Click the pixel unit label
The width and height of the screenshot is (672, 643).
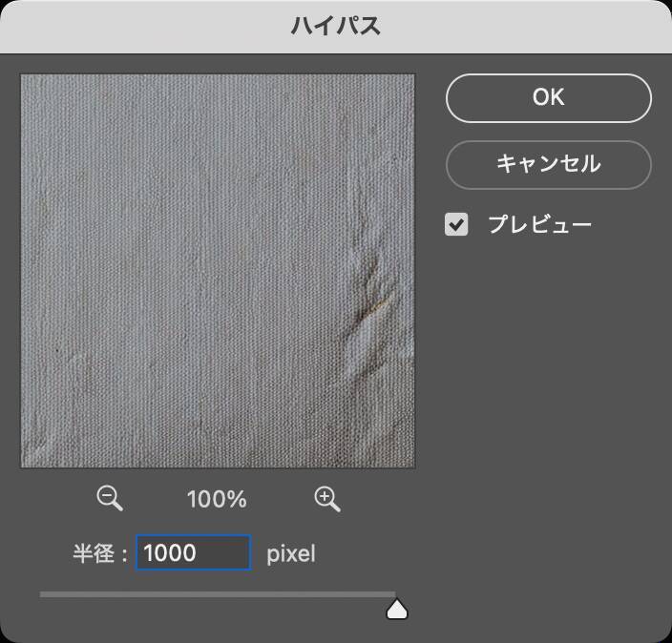pos(290,553)
